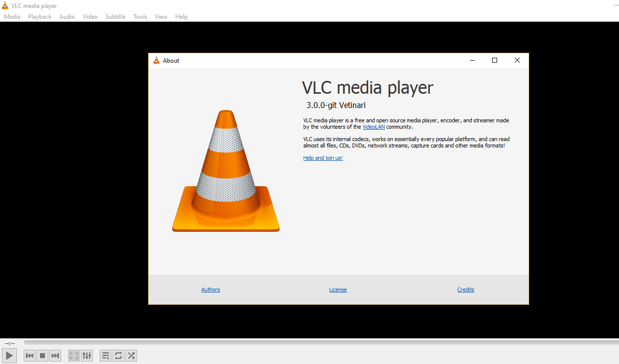Click the elapsed time label '--:--'
The height and width of the screenshot is (364, 619).
click(x=10, y=343)
